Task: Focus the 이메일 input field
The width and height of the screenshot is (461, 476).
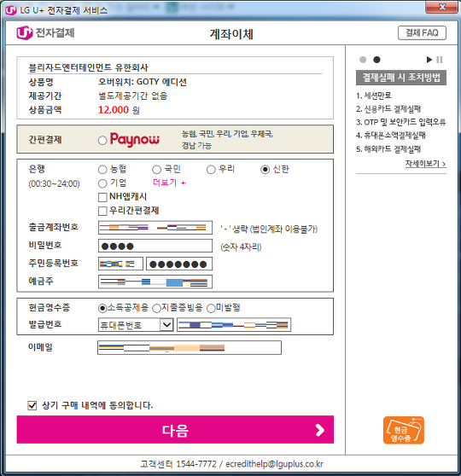Action: point(190,348)
